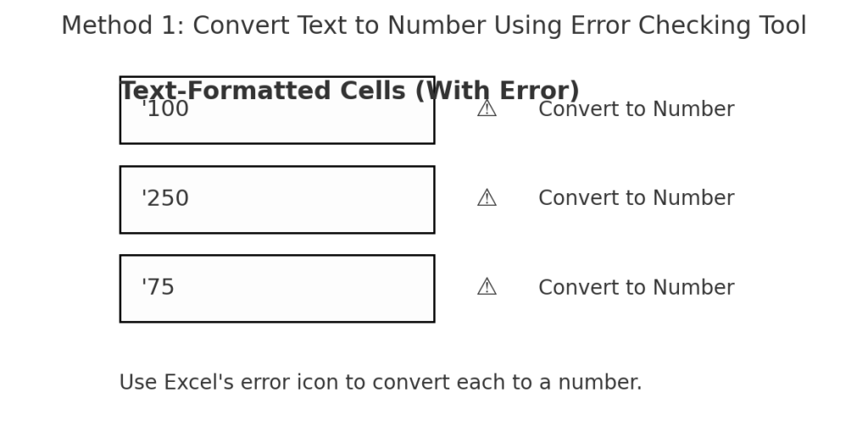Click the instruction text about Excel's error icon
The image size is (868, 426).
coord(381,383)
